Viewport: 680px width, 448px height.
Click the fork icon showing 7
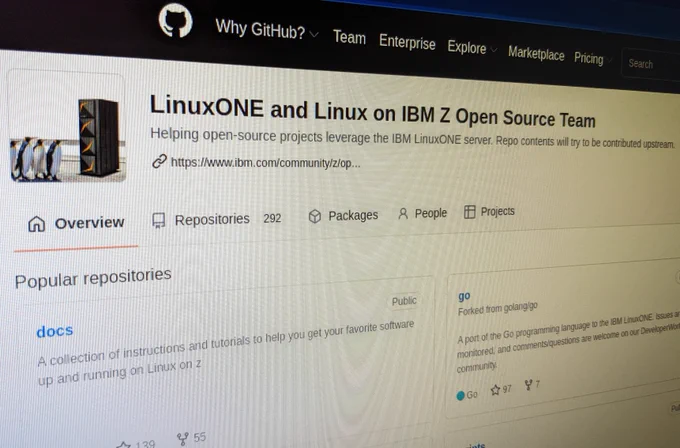tap(528, 385)
